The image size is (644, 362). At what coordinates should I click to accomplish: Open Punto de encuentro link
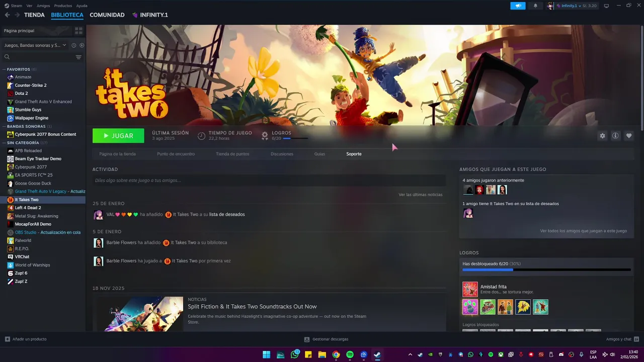click(x=176, y=154)
